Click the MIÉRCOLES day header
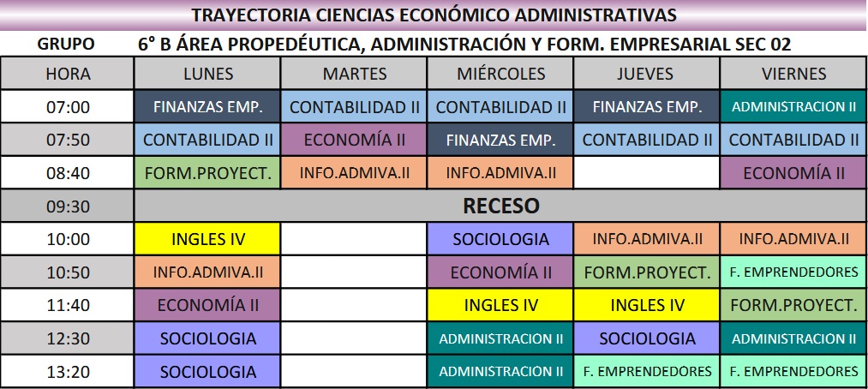Viewport: 868px width, 389px height. (x=500, y=75)
